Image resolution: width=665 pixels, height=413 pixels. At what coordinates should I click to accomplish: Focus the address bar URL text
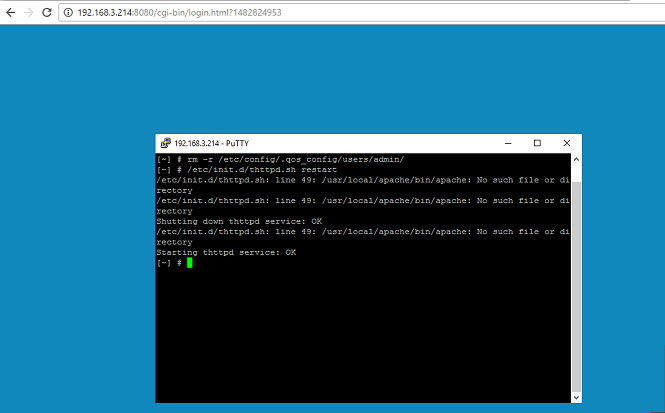tap(179, 13)
